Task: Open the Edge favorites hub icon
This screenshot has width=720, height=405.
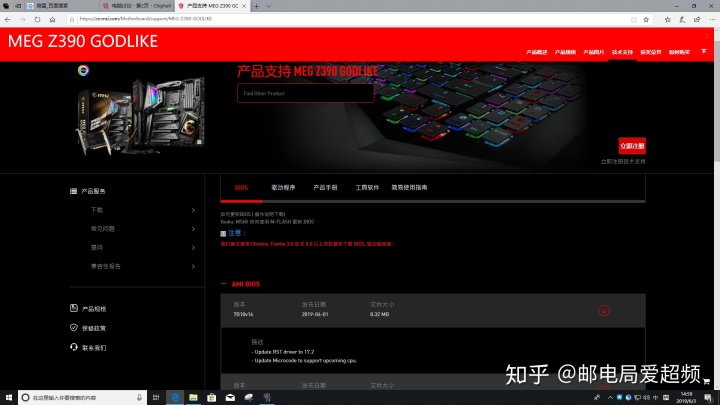Action: 668,19
